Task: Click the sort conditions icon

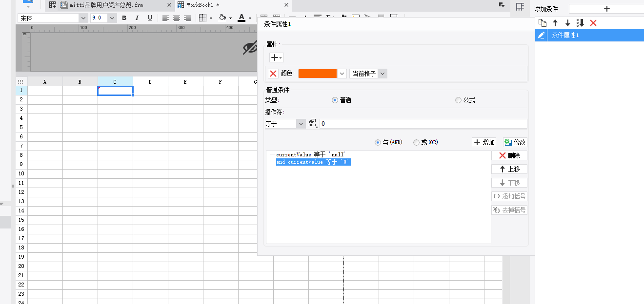Action: click(581, 23)
